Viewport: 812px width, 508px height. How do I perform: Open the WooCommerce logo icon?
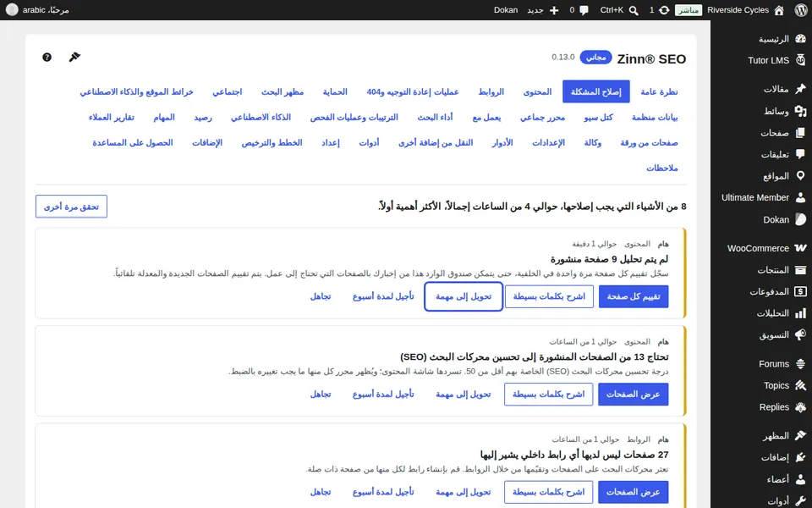click(800, 248)
